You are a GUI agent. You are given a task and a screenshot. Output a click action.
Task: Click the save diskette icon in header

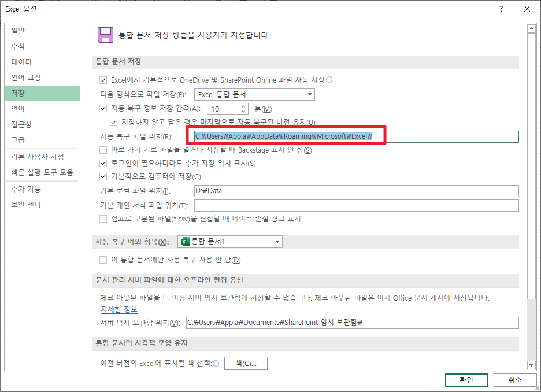105,35
